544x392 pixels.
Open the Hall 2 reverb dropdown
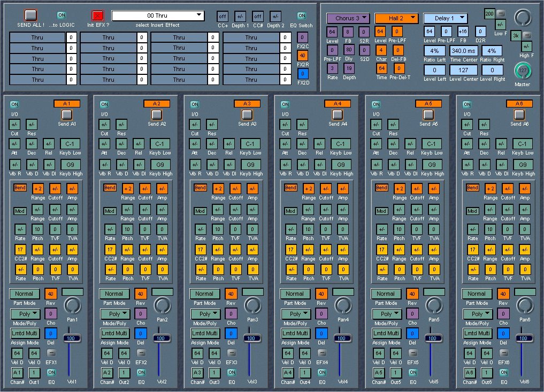396,18
